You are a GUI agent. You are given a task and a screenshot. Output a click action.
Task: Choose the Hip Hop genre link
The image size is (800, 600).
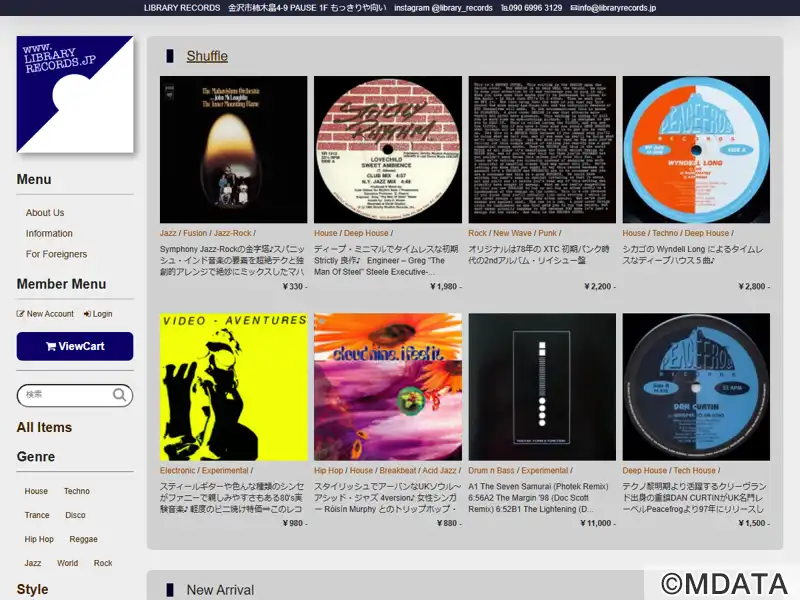tap(39, 539)
